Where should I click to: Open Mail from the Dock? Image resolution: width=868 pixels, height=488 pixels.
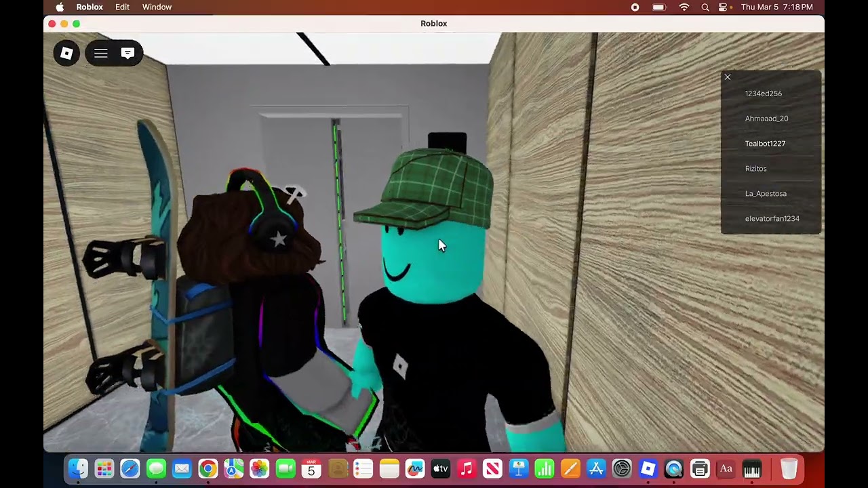(182, 468)
